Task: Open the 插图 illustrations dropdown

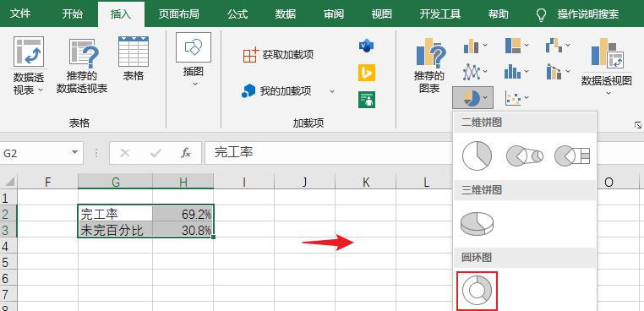Action: tap(194, 60)
